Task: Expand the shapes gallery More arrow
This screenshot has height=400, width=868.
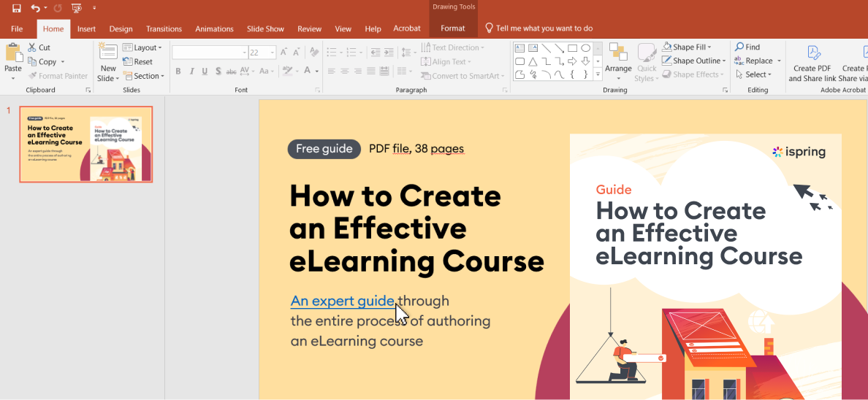Action: [598, 74]
